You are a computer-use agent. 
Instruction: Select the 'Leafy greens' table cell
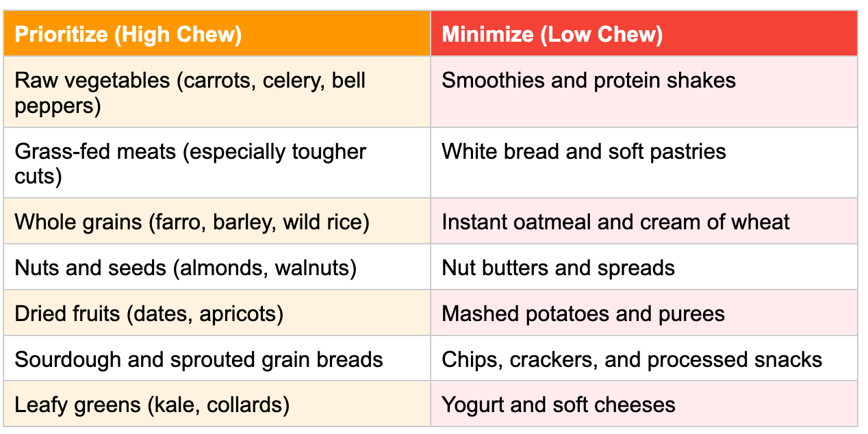(216, 405)
